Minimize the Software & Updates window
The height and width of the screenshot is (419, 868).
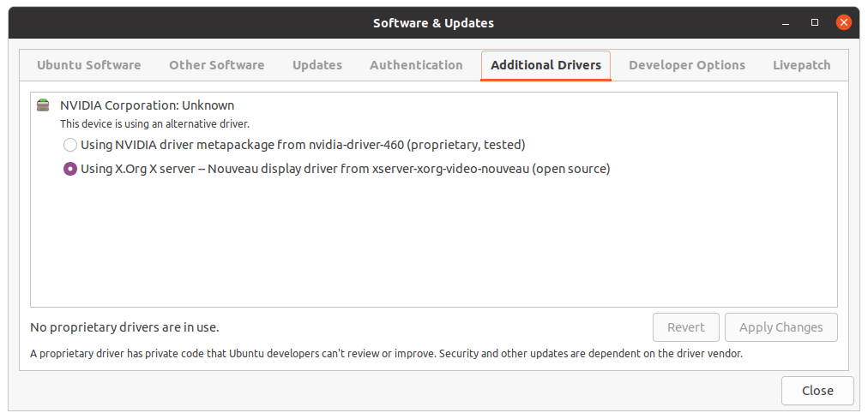tap(786, 23)
